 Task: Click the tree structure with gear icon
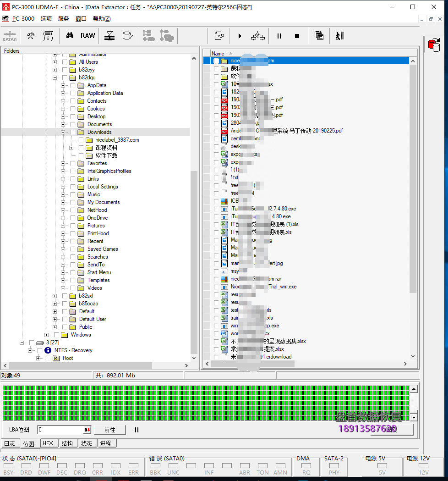167,36
